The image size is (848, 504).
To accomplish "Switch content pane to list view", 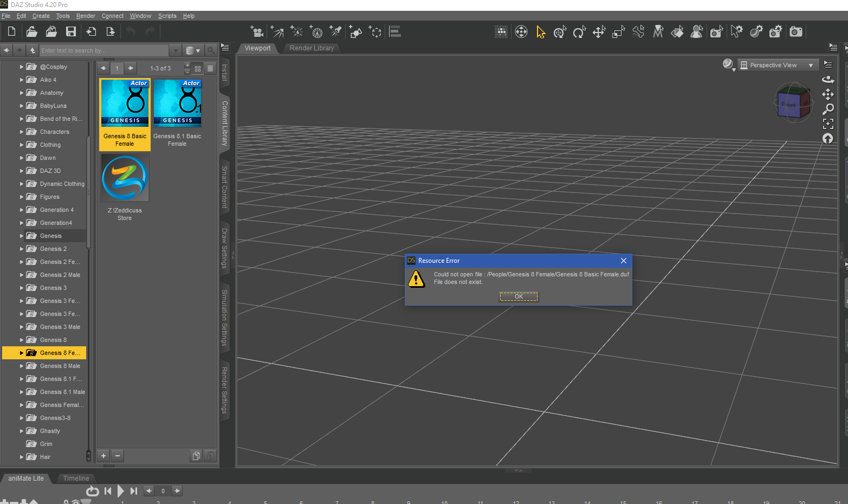I will tap(210, 68).
